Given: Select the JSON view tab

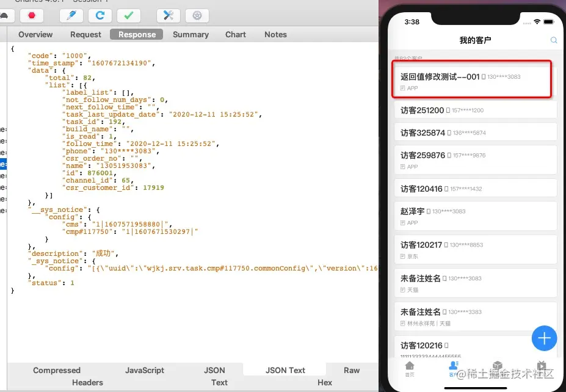Looking at the screenshot, I should tap(214, 371).
